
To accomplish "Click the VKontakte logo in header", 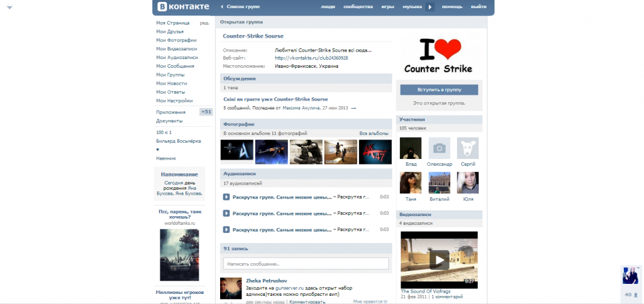I will (x=183, y=7).
